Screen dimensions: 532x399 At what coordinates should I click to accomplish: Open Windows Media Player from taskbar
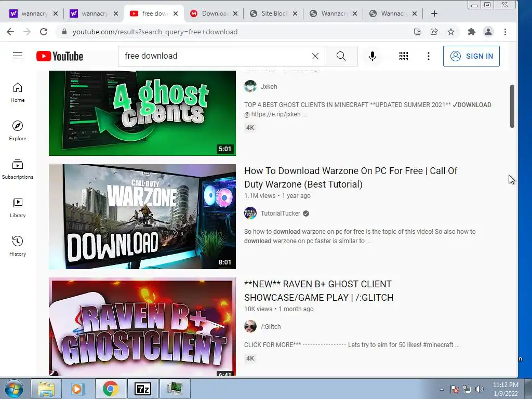(x=78, y=389)
